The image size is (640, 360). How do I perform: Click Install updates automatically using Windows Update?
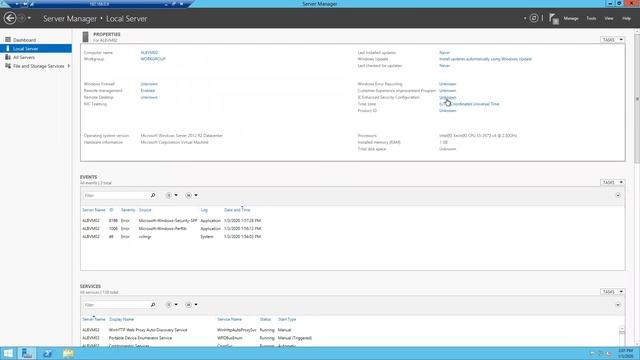(x=485, y=59)
